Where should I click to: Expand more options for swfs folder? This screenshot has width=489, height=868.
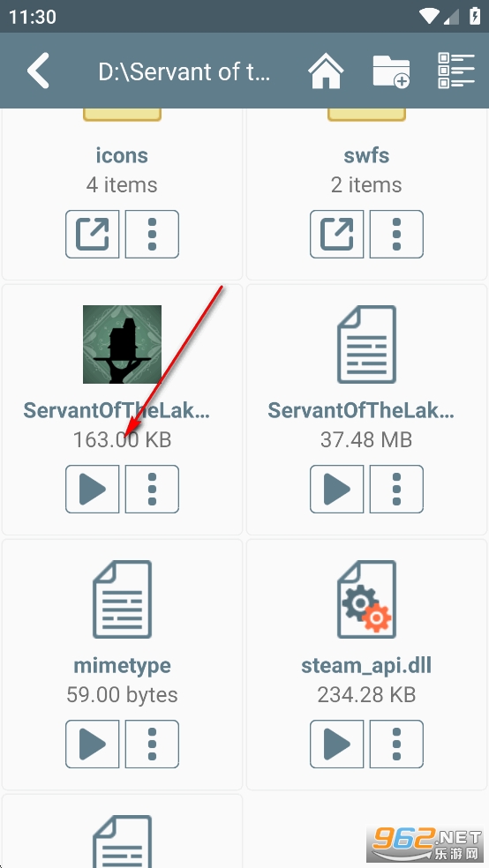[396, 234]
